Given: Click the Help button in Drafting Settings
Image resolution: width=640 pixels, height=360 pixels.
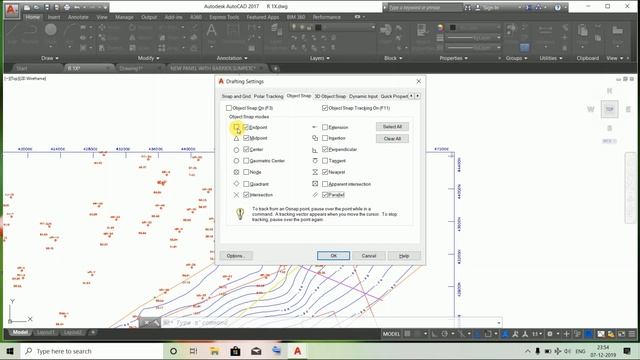Looking at the screenshot, I should (x=404, y=256).
